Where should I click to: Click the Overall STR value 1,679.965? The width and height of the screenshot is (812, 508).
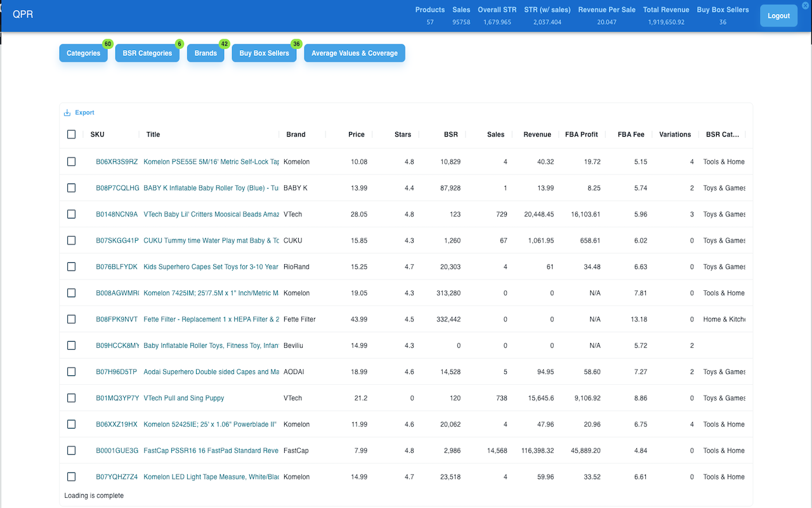[x=497, y=22]
